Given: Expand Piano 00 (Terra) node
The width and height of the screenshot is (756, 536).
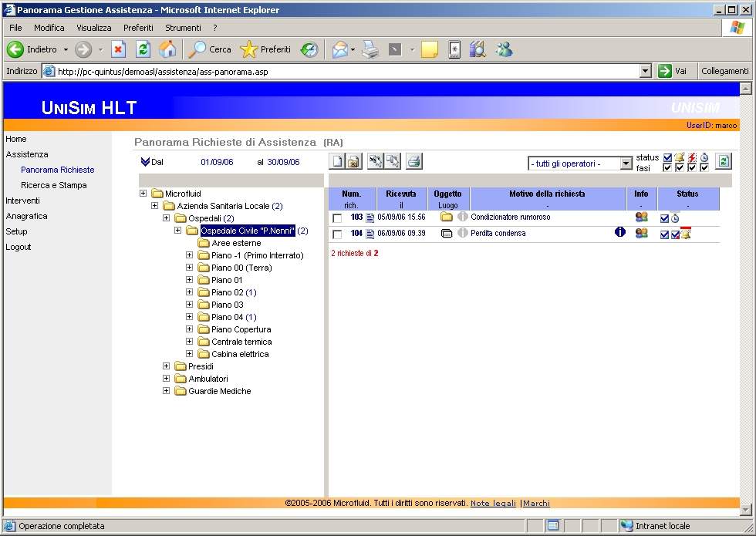Looking at the screenshot, I should point(190,268).
